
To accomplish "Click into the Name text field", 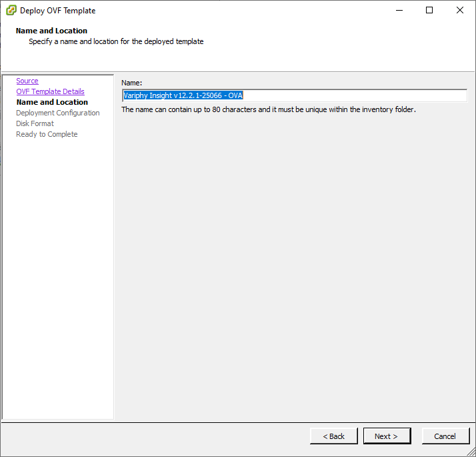I will click(295, 95).
